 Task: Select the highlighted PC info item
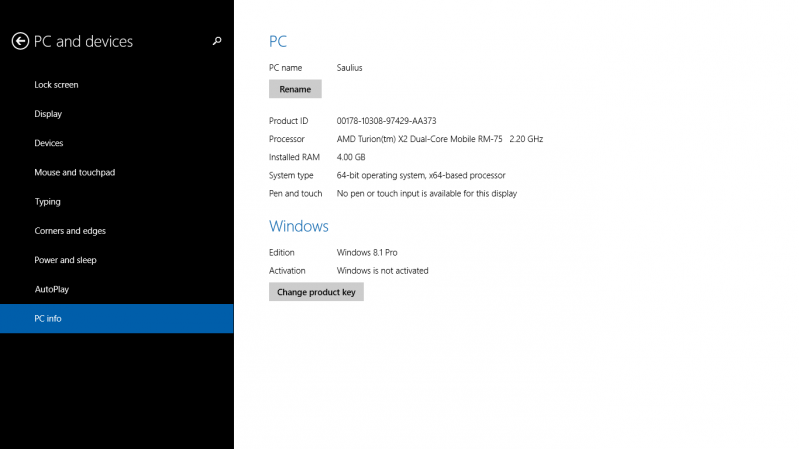[48, 318]
